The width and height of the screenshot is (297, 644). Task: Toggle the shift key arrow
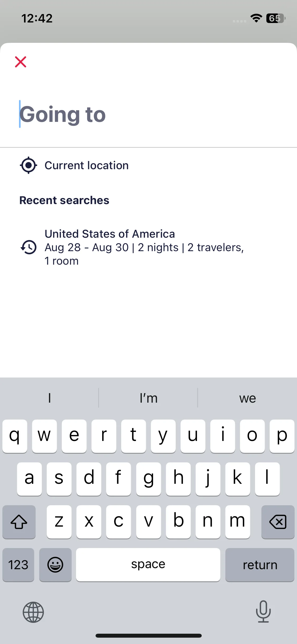point(19,522)
